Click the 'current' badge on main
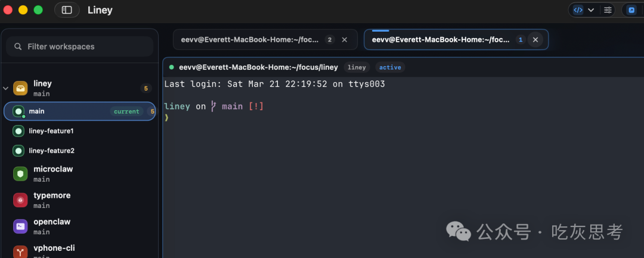The height and width of the screenshot is (258, 644). tap(126, 111)
